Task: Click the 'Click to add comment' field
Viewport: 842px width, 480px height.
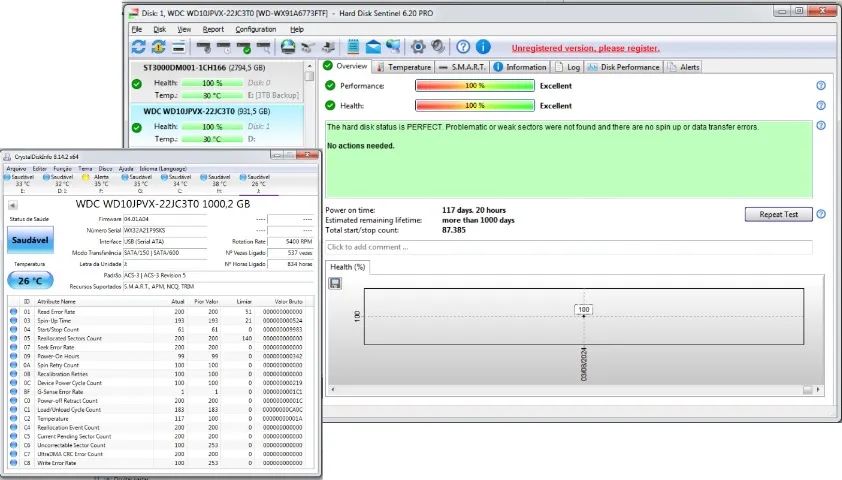Action: click(568, 247)
